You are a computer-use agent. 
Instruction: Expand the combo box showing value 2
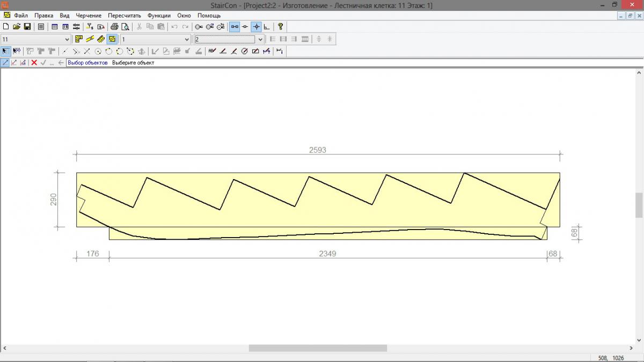point(260,39)
